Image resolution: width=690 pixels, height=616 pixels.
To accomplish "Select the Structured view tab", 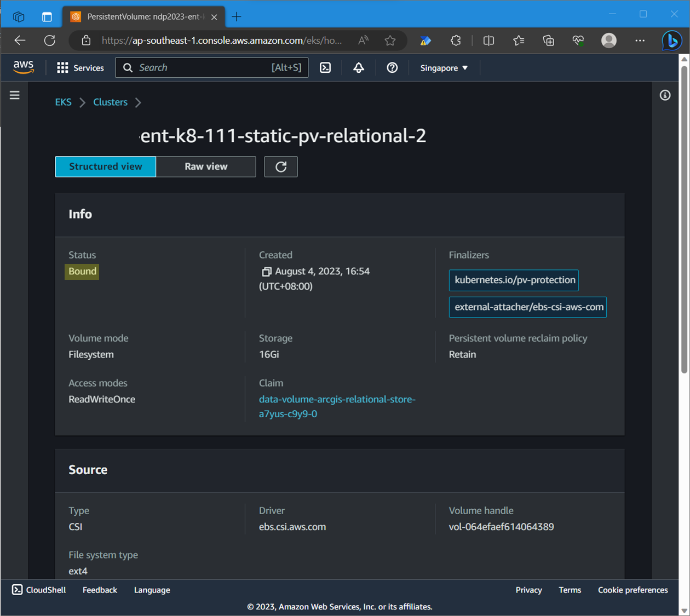I will tap(105, 166).
